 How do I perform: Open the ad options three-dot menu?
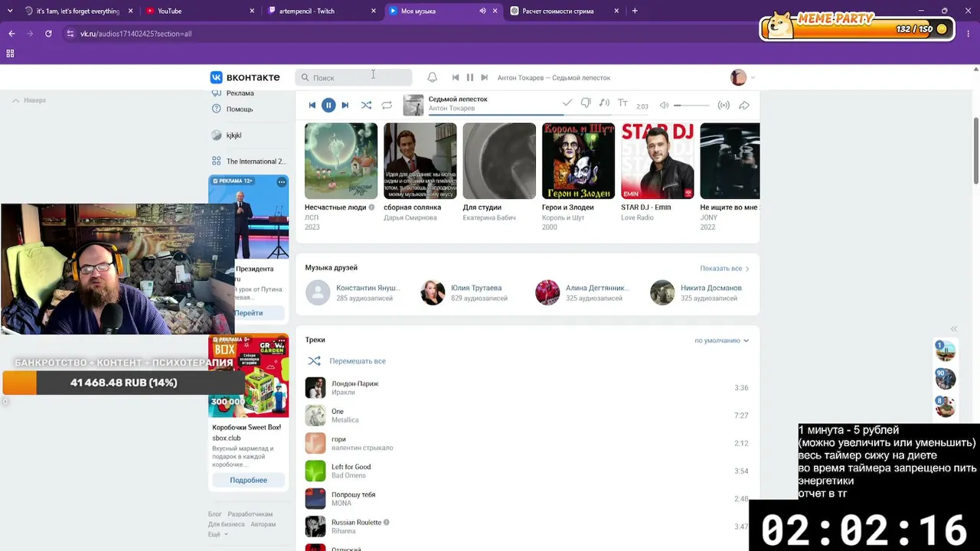[282, 182]
